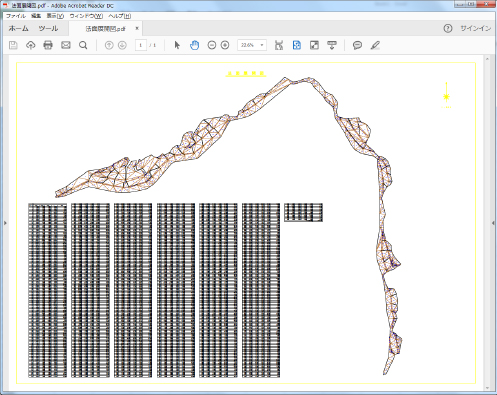The height and width of the screenshot is (395, 497).
Task: Select the 法面展開図.pdf document tab
Action: point(105,29)
